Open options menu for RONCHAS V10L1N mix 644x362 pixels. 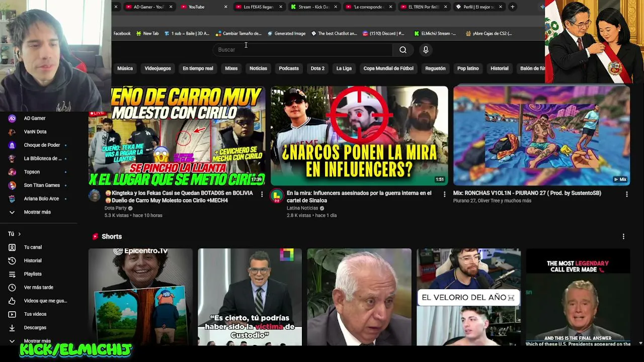[x=626, y=194]
